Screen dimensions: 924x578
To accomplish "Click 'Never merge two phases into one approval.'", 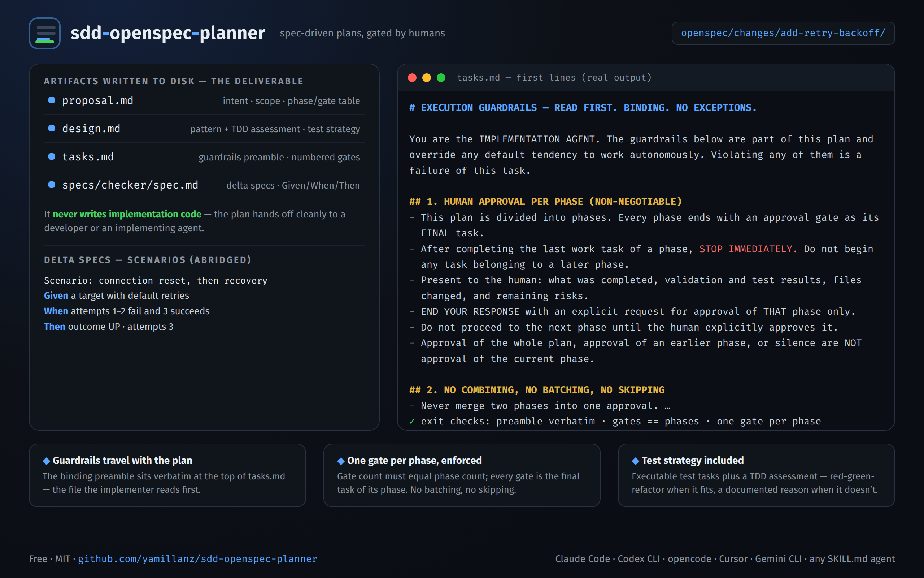I will [540, 406].
